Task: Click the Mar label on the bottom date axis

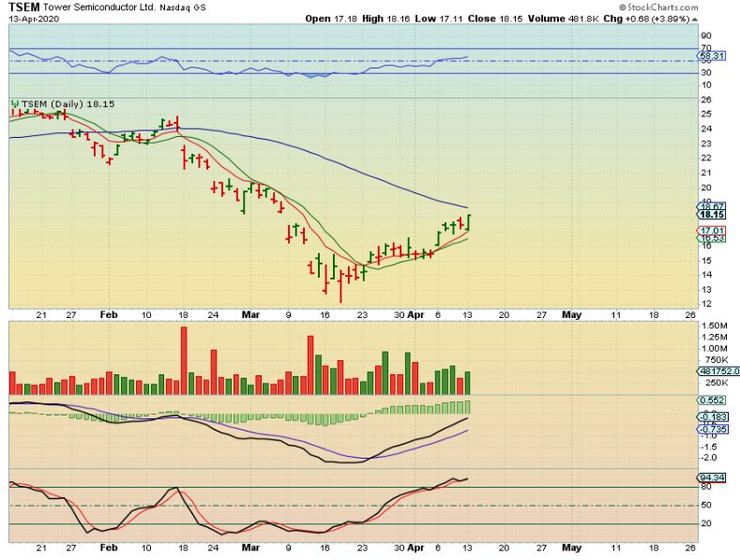Action: (x=250, y=548)
